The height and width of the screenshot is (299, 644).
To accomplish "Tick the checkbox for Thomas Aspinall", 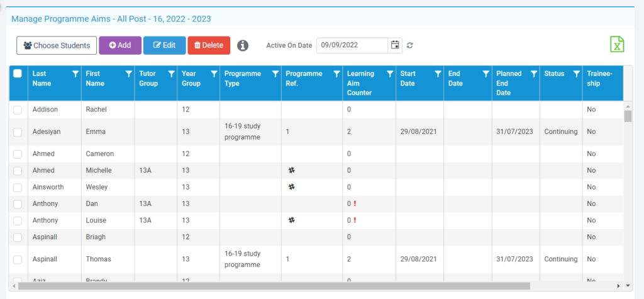I will (17, 259).
